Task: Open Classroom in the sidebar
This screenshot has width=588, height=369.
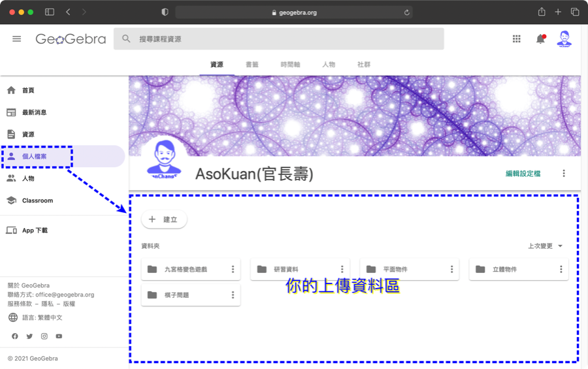Action: pos(63,201)
